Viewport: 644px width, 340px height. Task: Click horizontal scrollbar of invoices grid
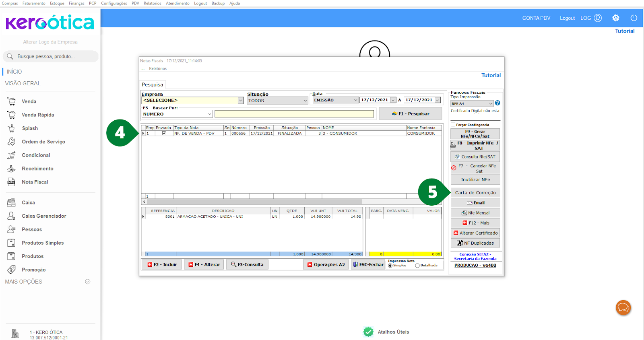[x=254, y=202]
